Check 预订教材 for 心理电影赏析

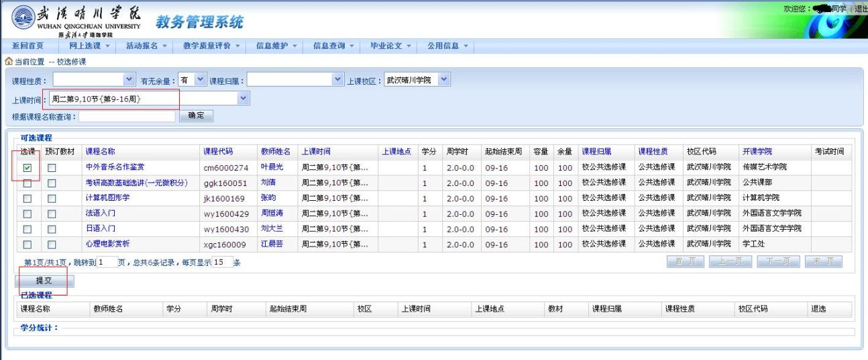click(52, 244)
